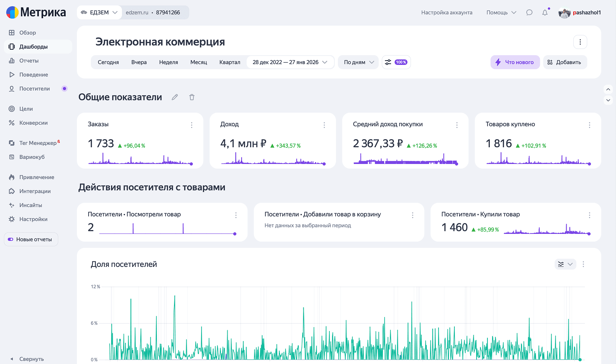Screen dimensions: 616x364
Task: Toggle the Новые отчеты switch
Action: pyautogui.click(x=10, y=239)
